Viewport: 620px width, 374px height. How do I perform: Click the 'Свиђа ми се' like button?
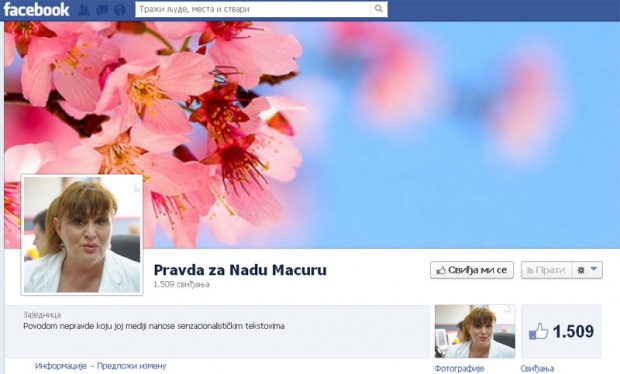(x=472, y=270)
